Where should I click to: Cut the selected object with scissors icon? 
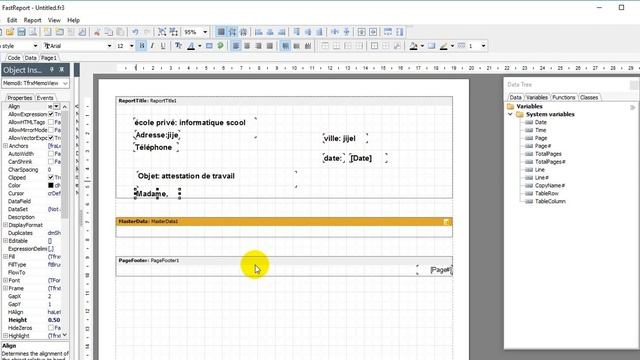pyautogui.click(x=97, y=32)
